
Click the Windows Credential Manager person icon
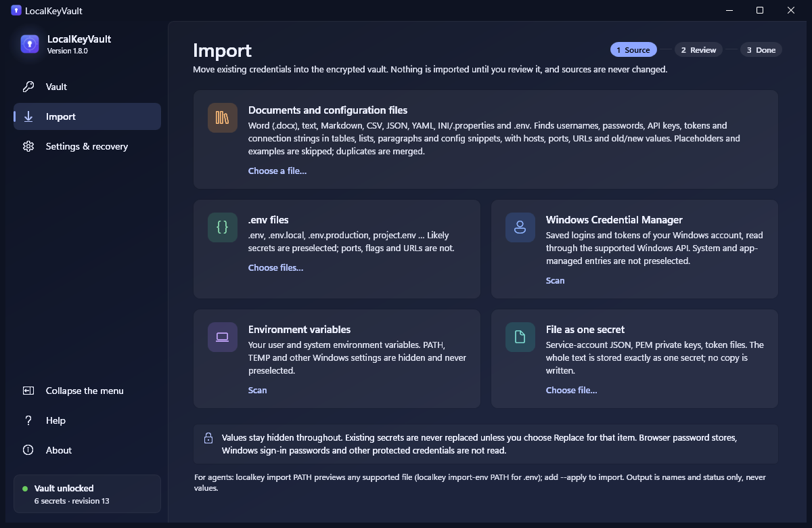click(x=520, y=227)
